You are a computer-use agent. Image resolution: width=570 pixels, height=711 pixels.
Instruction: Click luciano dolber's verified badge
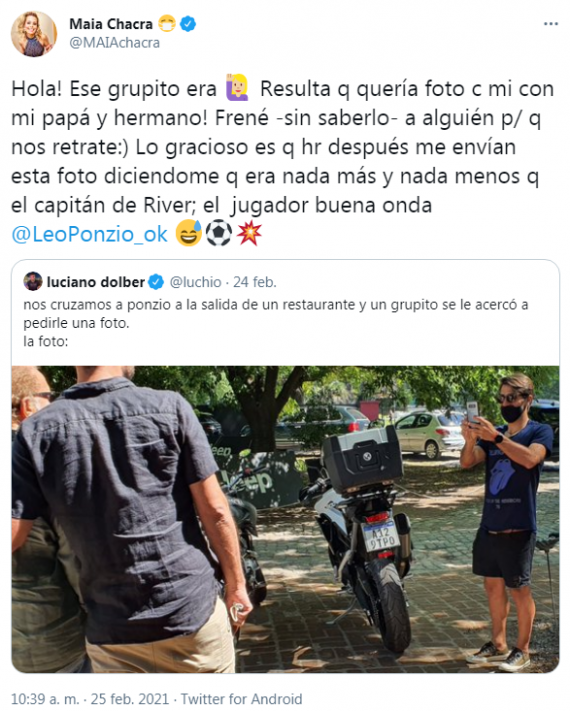click(x=156, y=282)
